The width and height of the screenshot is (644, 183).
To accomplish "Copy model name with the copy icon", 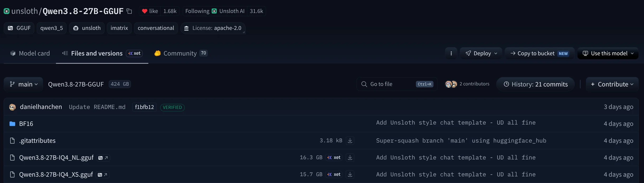I will click(129, 11).
